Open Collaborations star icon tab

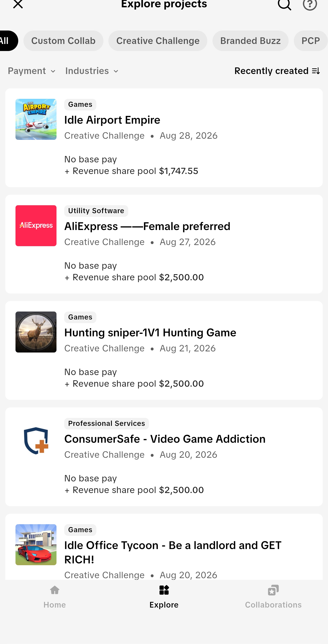point(273,590)
